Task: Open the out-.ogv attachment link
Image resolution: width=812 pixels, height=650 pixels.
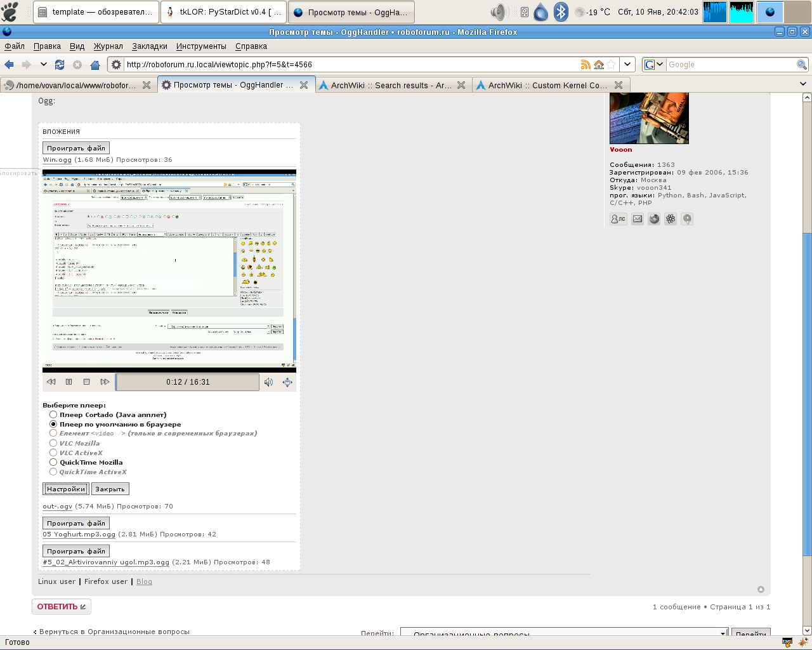Action: click(58, 507)
